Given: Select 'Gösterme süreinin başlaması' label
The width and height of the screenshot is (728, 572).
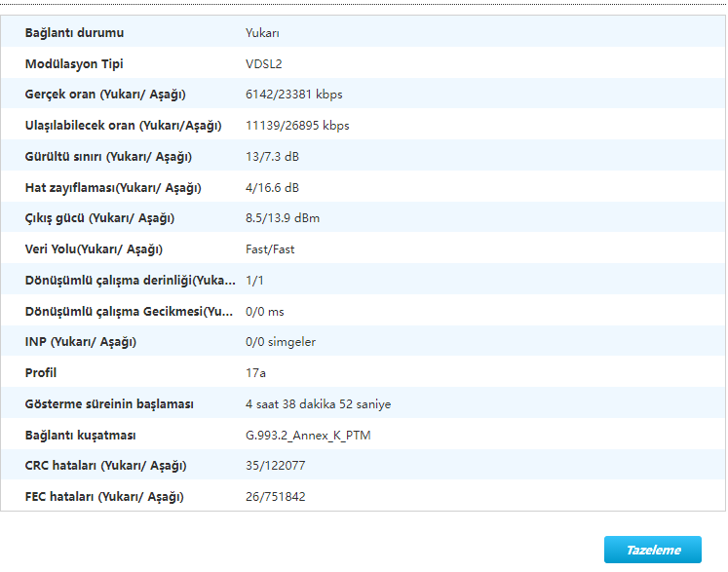Looking at the screenshot, I should 109,404.
